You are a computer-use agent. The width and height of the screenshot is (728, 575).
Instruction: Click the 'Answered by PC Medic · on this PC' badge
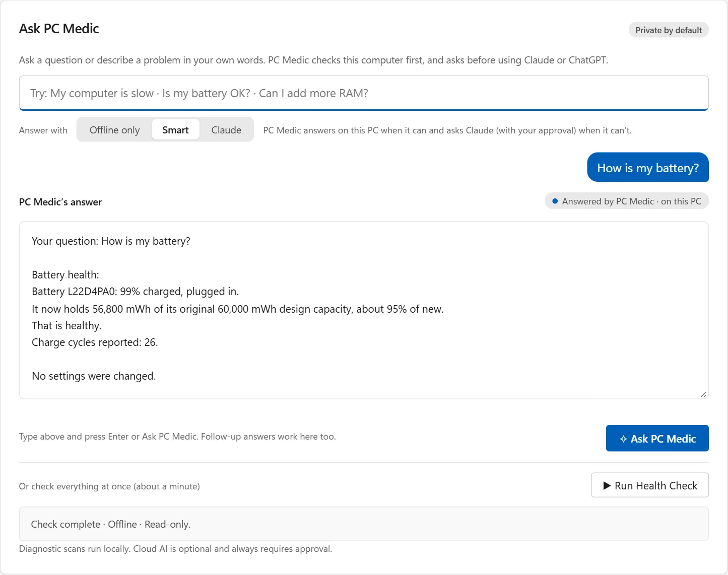click(627, 201)
